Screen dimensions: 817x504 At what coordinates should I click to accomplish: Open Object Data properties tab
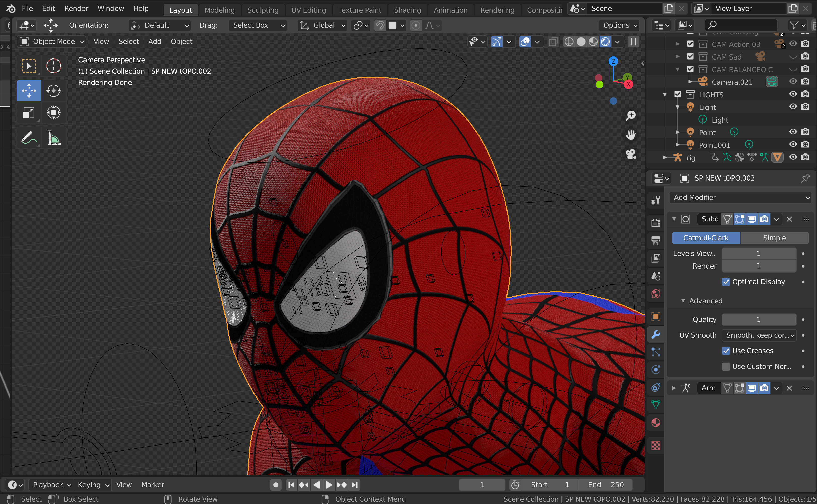coord(656,405)
